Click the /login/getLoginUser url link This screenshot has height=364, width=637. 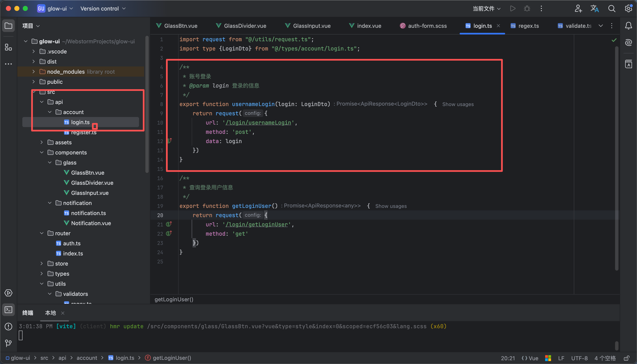click(257, 225)
